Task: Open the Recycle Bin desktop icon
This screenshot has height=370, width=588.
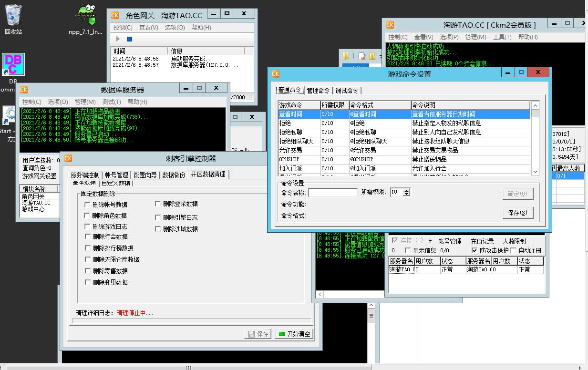Action: [13, 18]
